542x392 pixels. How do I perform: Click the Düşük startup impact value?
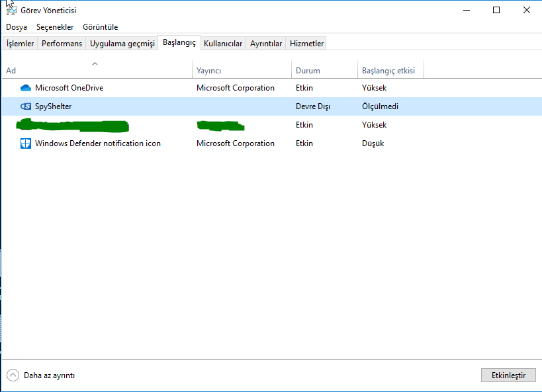tap(373, 143)
